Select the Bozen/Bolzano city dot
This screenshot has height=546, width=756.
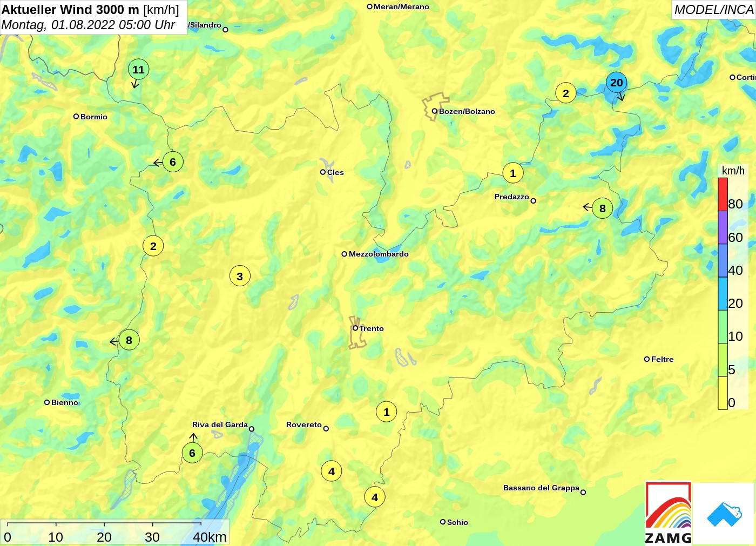pyautogui.click(x=434, y=111)
